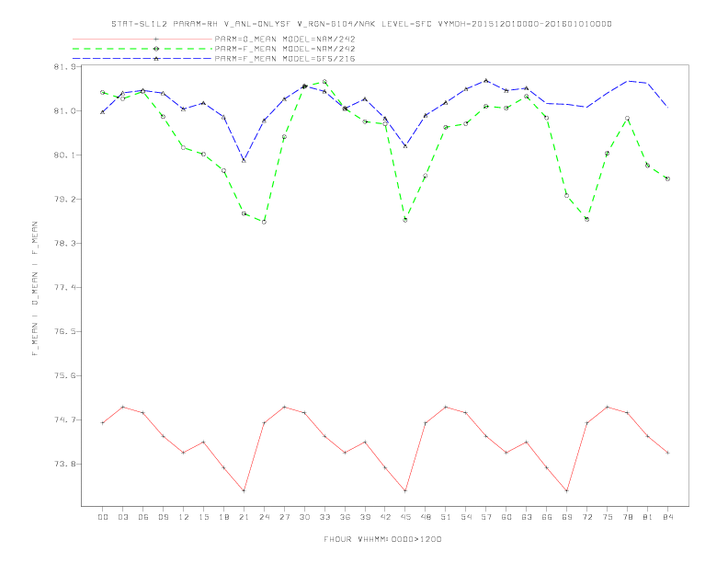This screenshot has width=728, height=563.
Task: Click x-axis forecast hour label 06
Action: (x=143, y=517)
